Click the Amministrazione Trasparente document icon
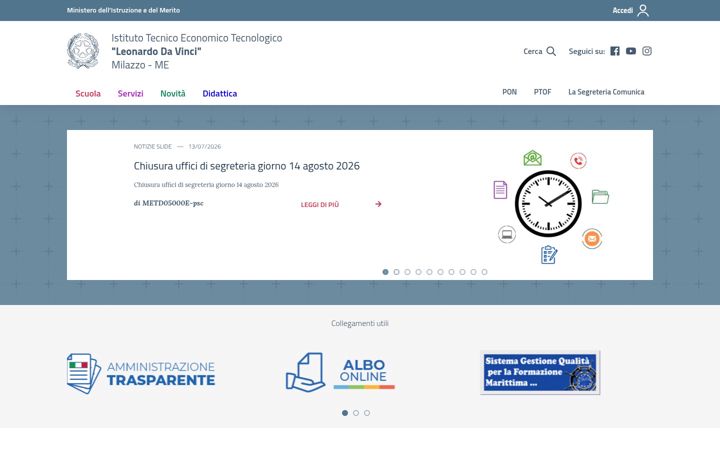 84,373
